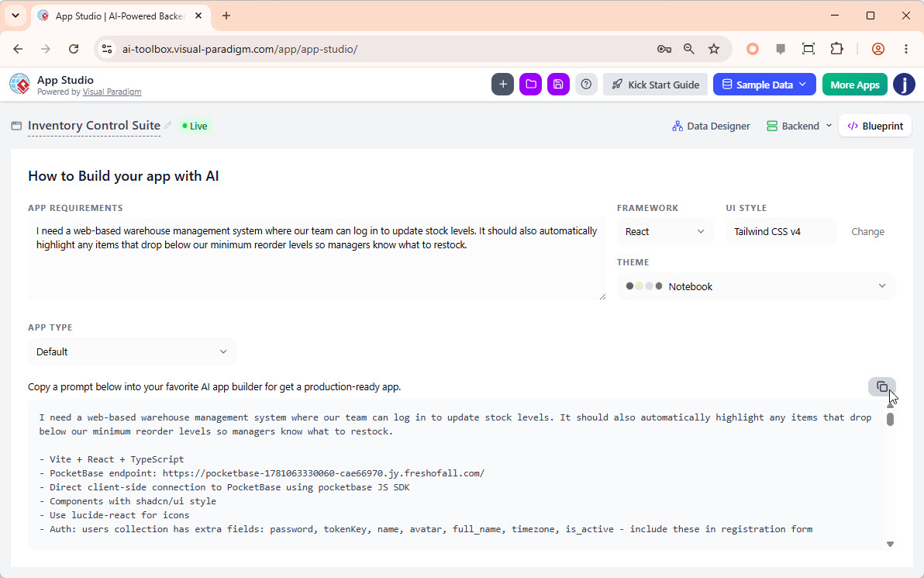
Task: Click the App Studio logo
Action: (19, 85)
